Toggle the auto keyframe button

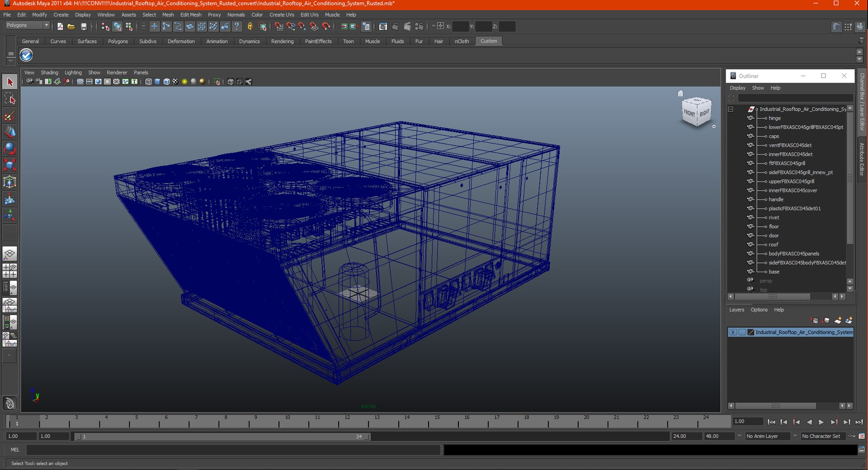pos(852,436)
